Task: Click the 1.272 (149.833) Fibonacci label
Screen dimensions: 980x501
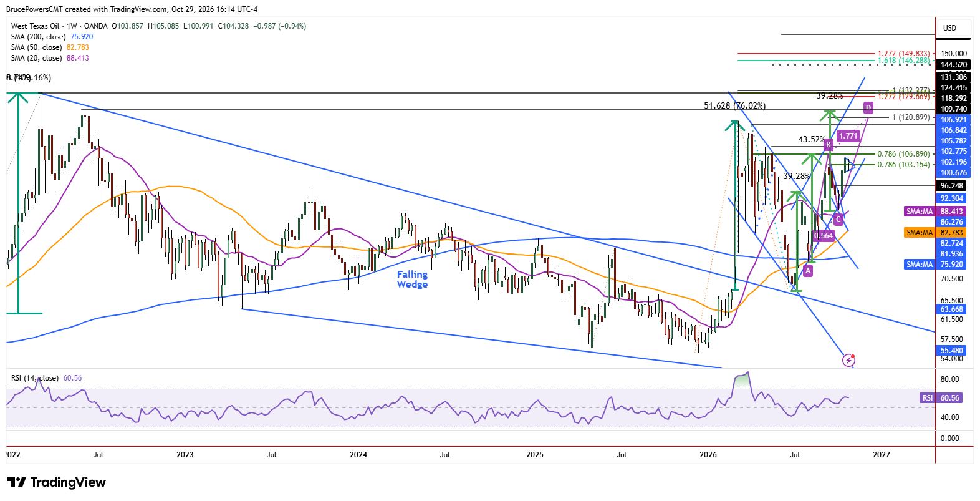Action: [903, 54]
